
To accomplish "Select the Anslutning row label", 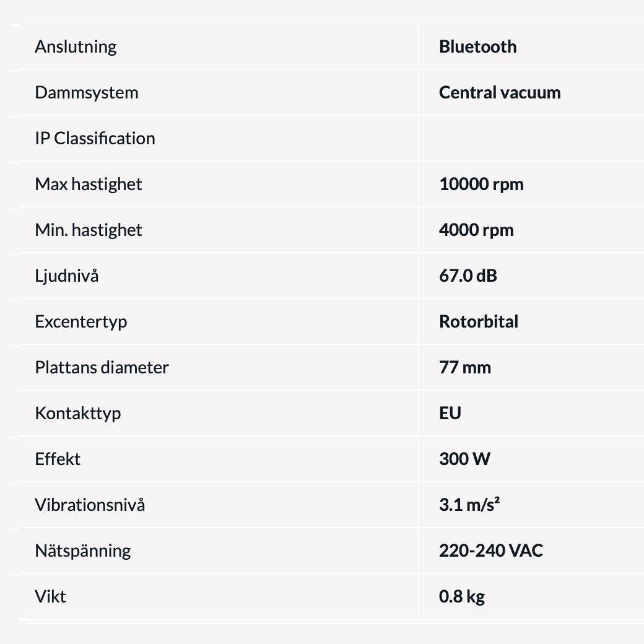I will tap(76, 47).
